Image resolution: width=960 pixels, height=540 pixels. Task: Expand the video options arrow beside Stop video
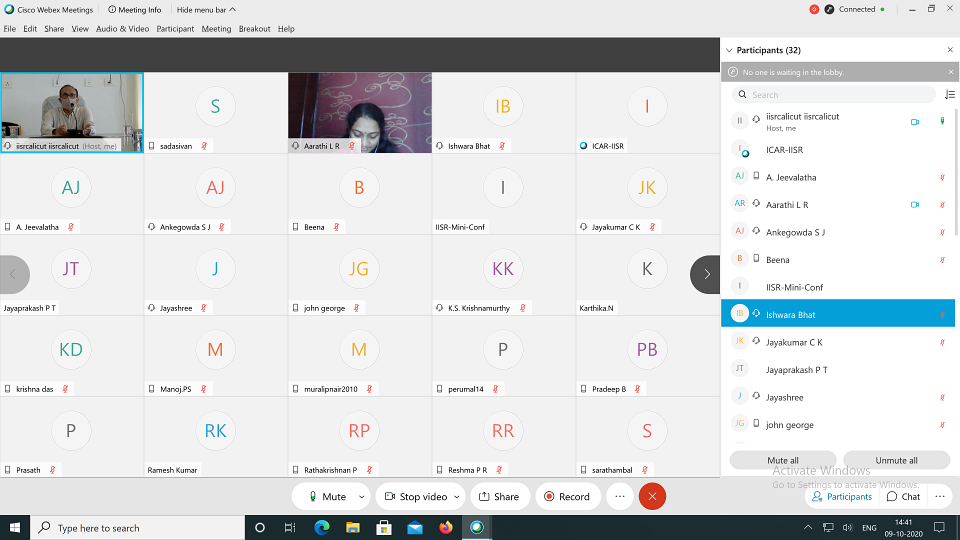click(x=457, y=496)
